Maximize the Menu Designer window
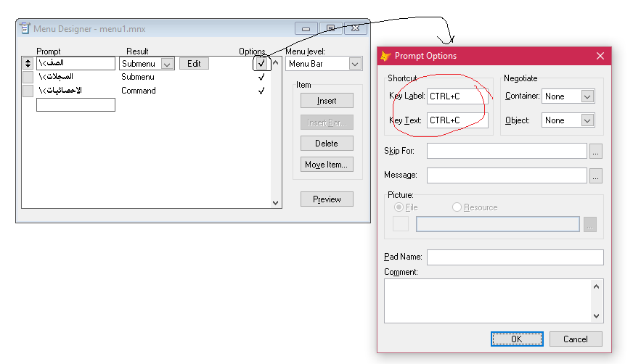This screenshot has width=633, height=364. coord(330,28)
